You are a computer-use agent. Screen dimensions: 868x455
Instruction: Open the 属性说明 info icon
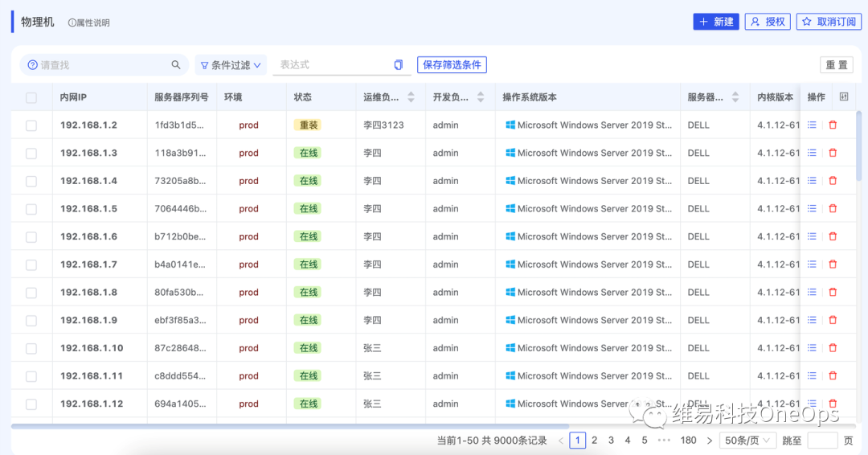pos(72,23)
